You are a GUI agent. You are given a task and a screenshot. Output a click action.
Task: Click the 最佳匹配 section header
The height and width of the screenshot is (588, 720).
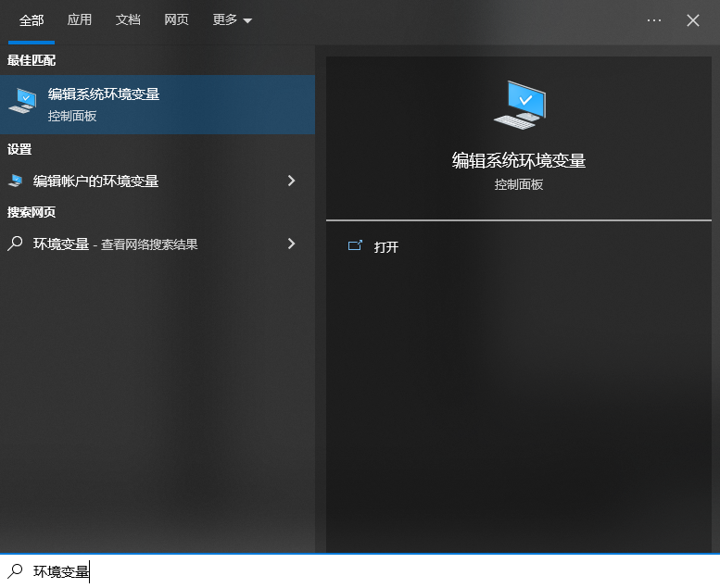pyautogui.click(x=32, y=60)
